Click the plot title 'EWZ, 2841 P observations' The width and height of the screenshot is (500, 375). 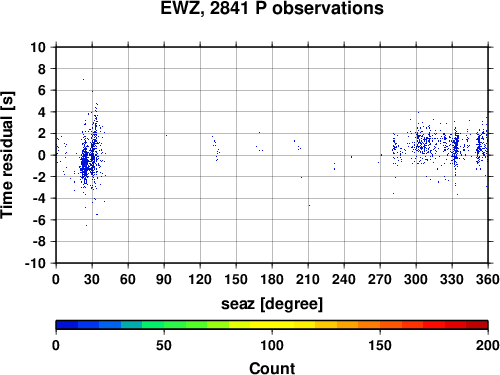(272, 8)
